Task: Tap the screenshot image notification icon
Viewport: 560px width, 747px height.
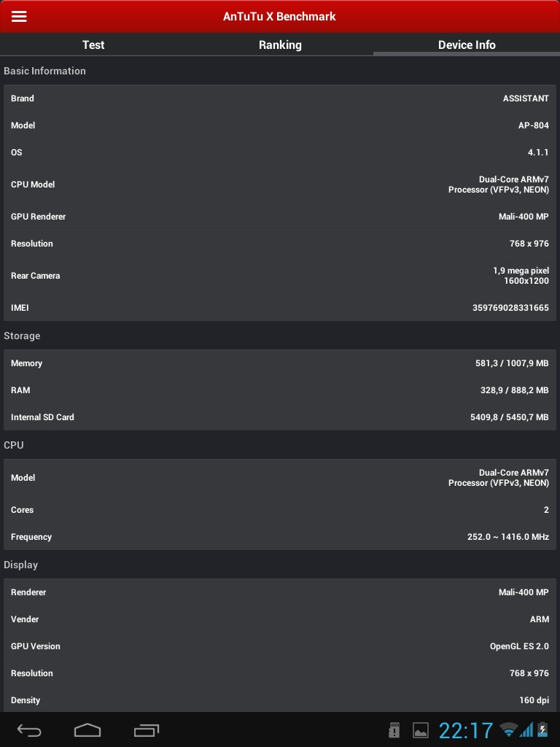Action: [x=421, y=729]
